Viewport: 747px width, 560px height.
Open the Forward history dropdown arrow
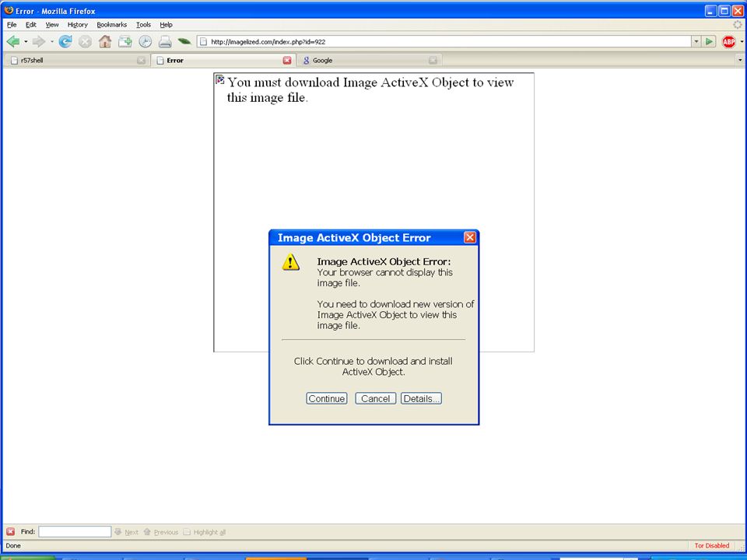[51, 42]
